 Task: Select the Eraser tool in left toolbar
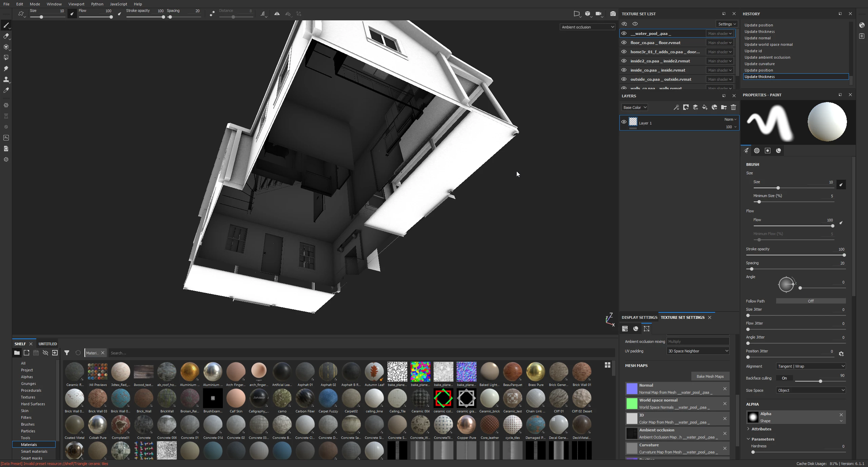coord(6,36)
